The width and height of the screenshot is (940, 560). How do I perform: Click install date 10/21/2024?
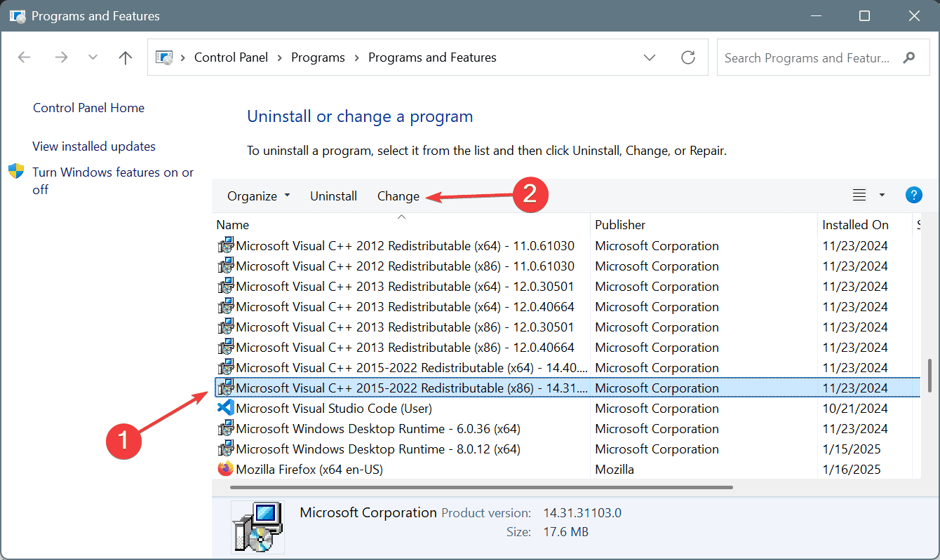[855, 409]
